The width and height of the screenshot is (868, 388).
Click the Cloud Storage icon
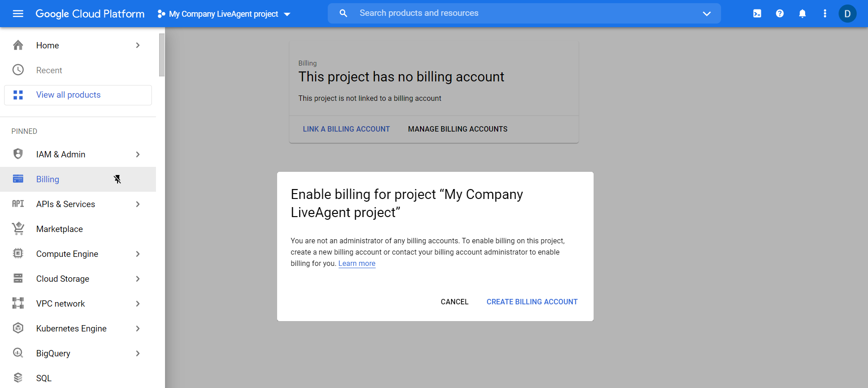pos(18,279)
